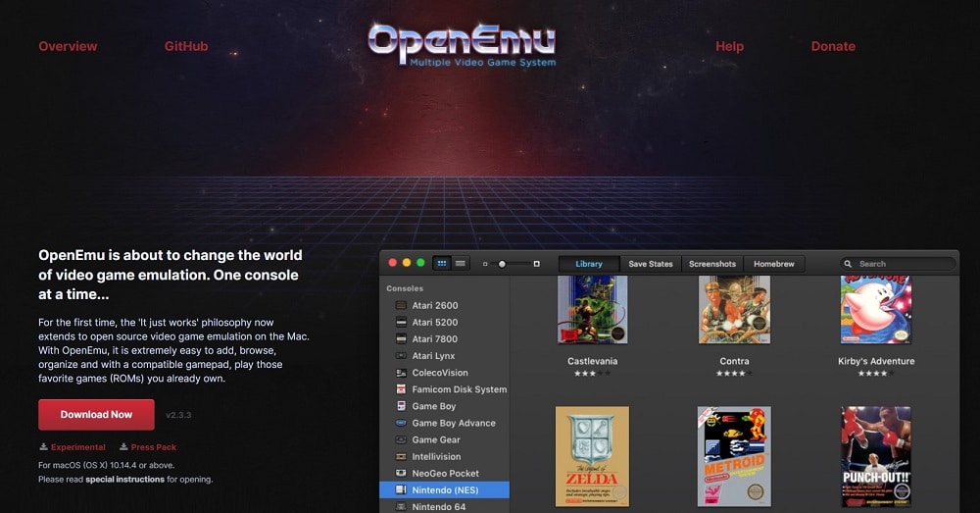
Task: Open the Castlevania cover thumbnail
Action: tap(593, 309)
